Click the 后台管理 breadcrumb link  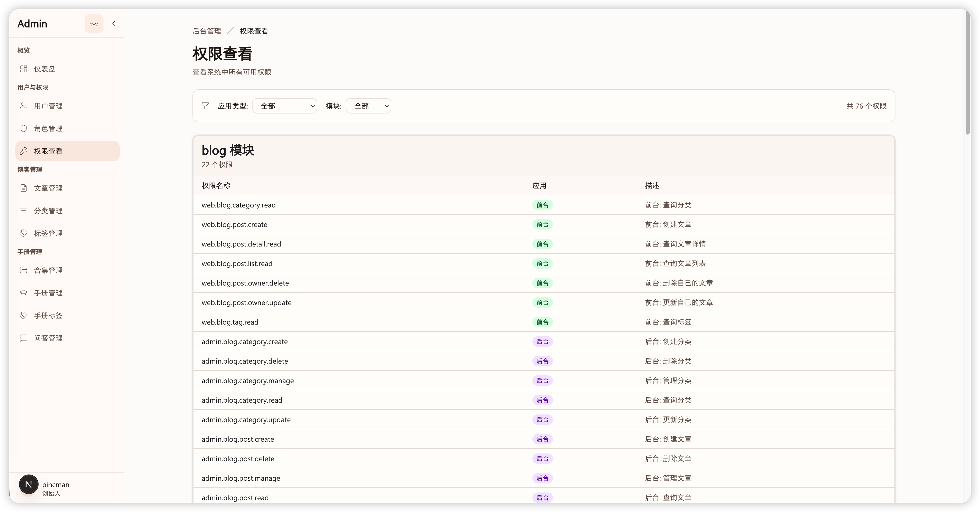click(207, 31)
